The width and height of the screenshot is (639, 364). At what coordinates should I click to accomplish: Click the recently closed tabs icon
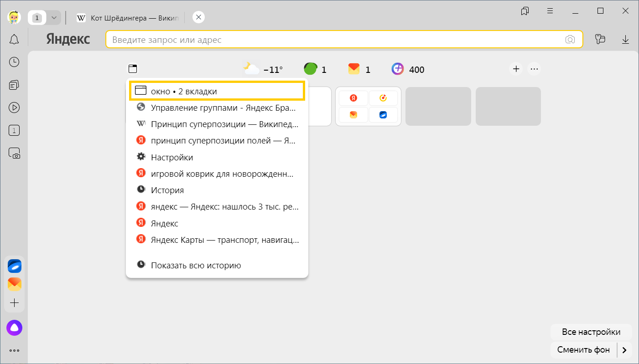click(x=132, y=69)
